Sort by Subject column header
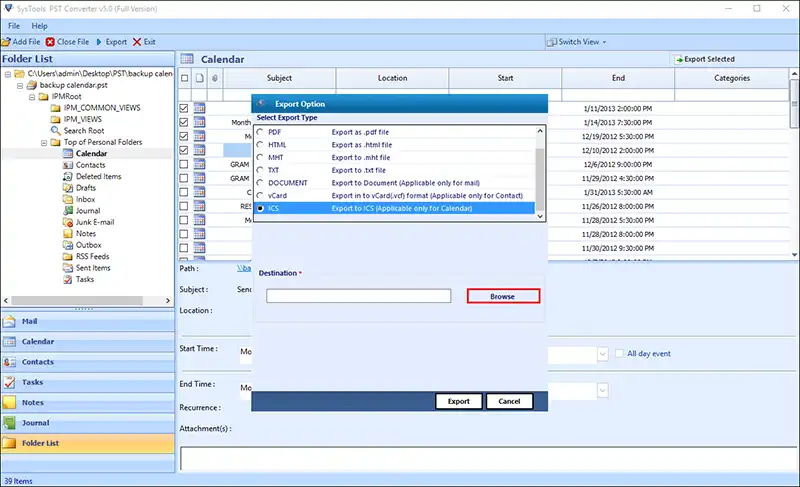 click(280, 78)
